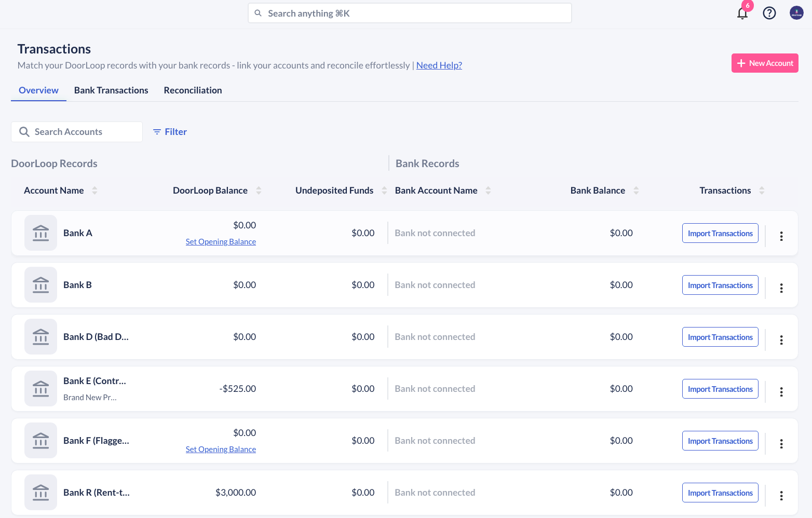Open the Need Help link
This screenshot has width=812, height=518.
coord(439,65)
